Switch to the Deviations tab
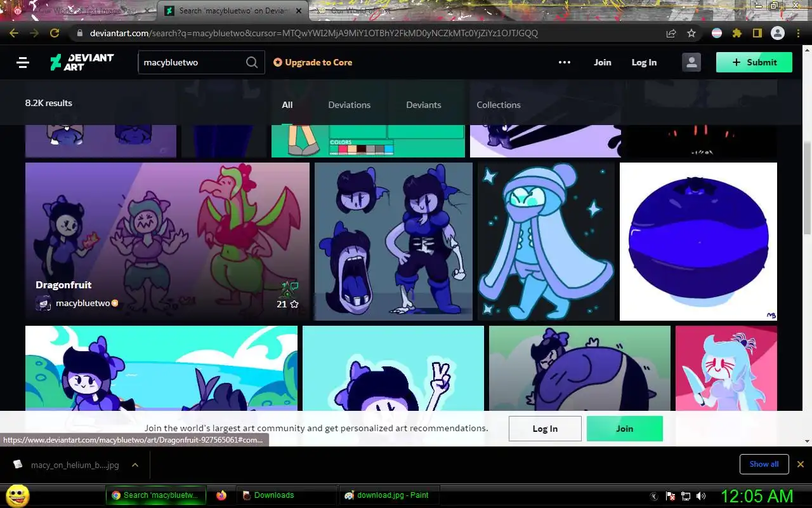 point(350,105)
